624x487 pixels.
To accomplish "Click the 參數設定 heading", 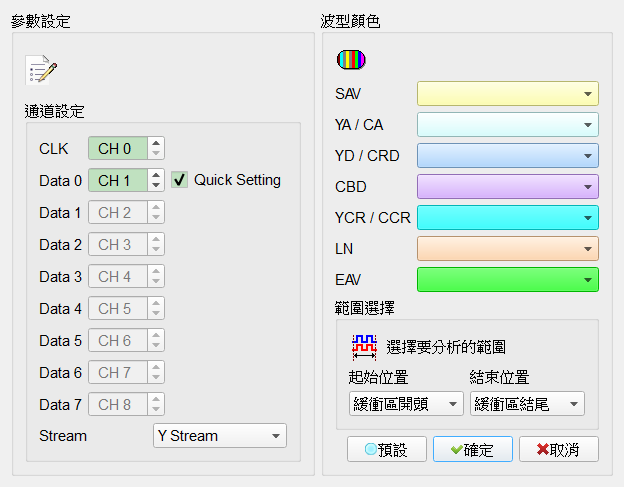I will (41, 21).
